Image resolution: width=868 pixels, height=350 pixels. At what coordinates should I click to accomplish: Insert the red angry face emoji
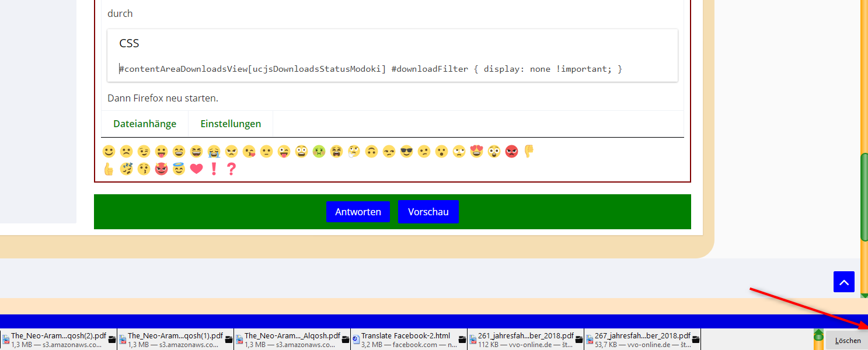(511, 152)
